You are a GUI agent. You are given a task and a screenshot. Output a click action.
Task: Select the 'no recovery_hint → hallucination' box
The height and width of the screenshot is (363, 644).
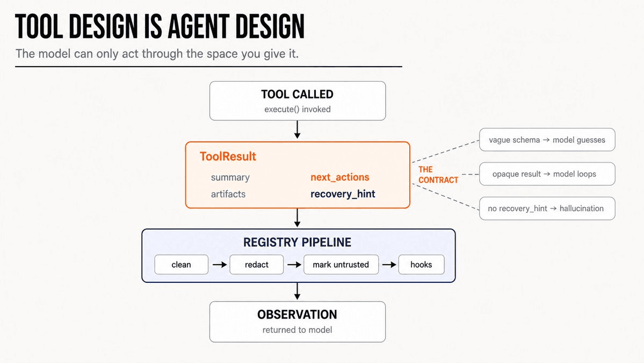547,209
